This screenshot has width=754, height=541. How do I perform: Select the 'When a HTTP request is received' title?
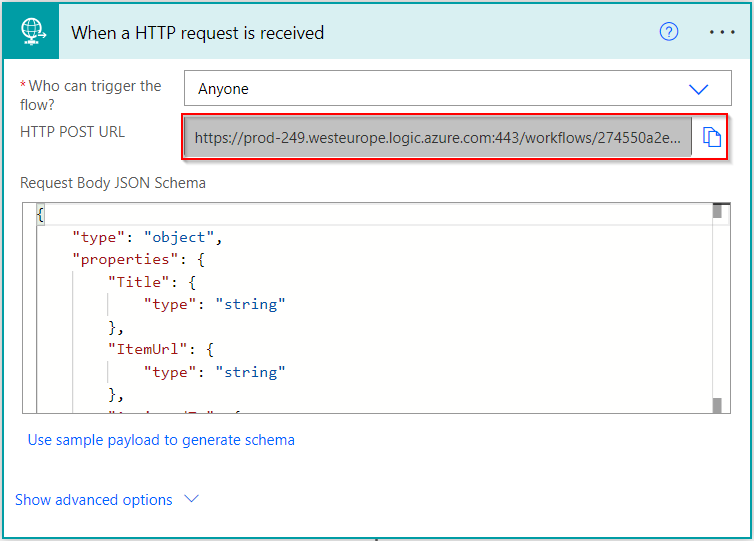point(197,33)
